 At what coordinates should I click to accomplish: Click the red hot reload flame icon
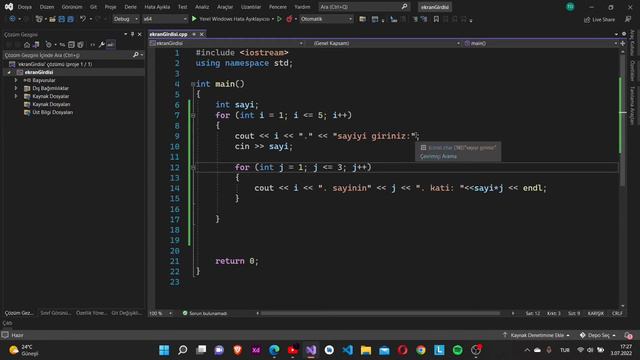tap(289, 19)
